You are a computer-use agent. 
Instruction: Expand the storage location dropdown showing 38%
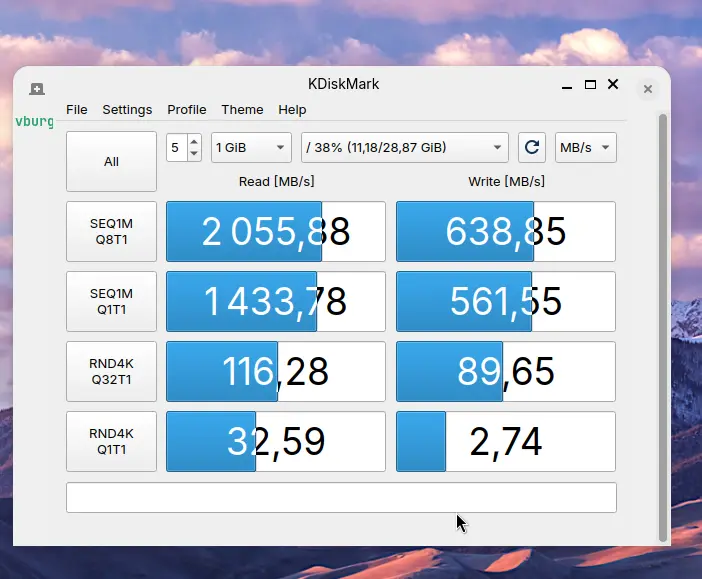pos(404,148)
